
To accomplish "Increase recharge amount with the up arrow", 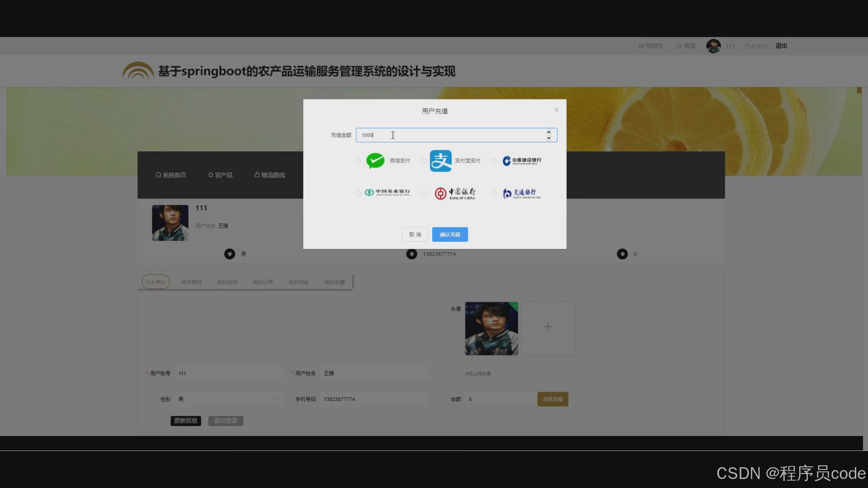I will (x=548, y=132).
